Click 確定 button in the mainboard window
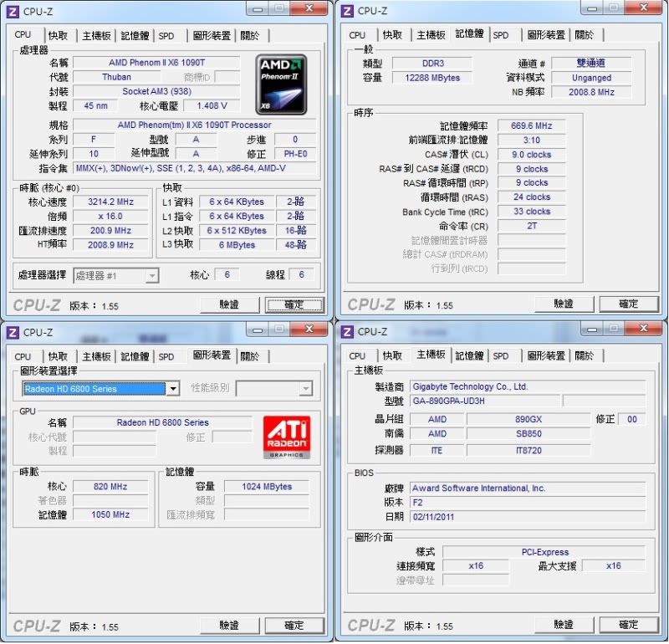 (629, 626)
